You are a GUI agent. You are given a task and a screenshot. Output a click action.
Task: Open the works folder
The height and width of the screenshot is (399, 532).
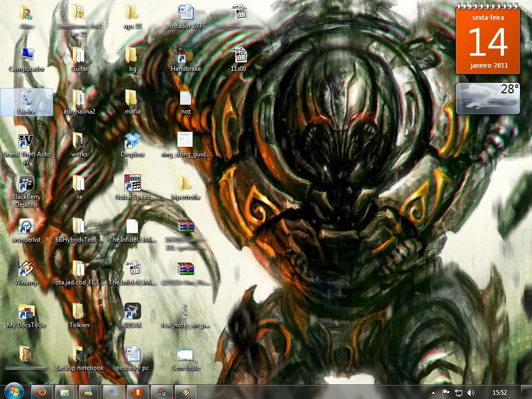pos(80,145)
